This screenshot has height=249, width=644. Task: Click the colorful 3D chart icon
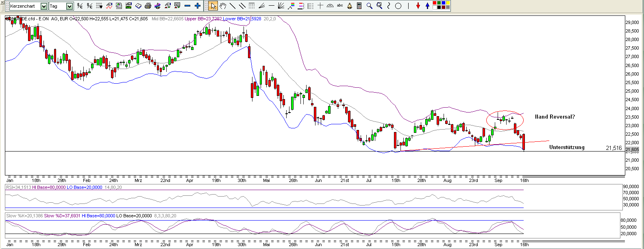[157, 6]
